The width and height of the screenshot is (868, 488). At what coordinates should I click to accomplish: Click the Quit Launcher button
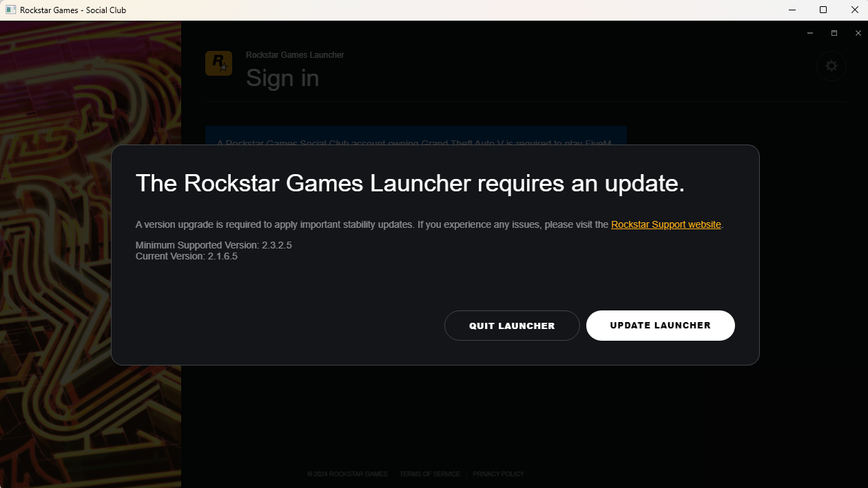point(512,326)
